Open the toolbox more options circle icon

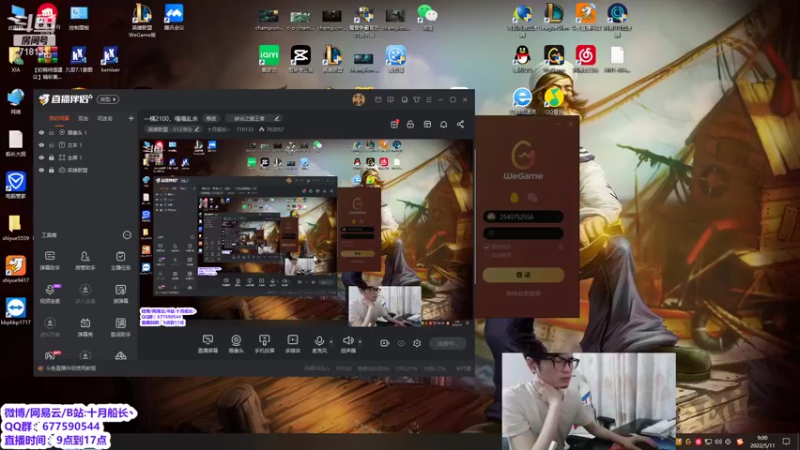click(x=127, y=235)
